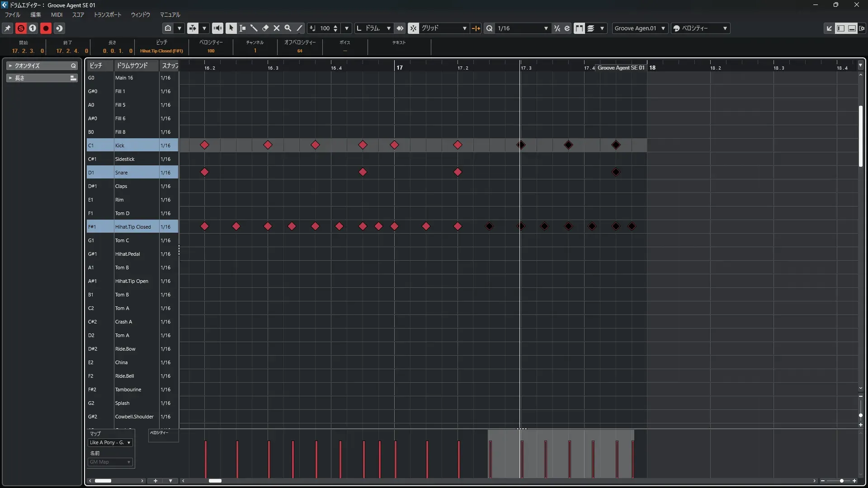Toggle Acoustic Feedback speaker button
The width and height of the screenshot is (868, 488).
click(217, 28)
